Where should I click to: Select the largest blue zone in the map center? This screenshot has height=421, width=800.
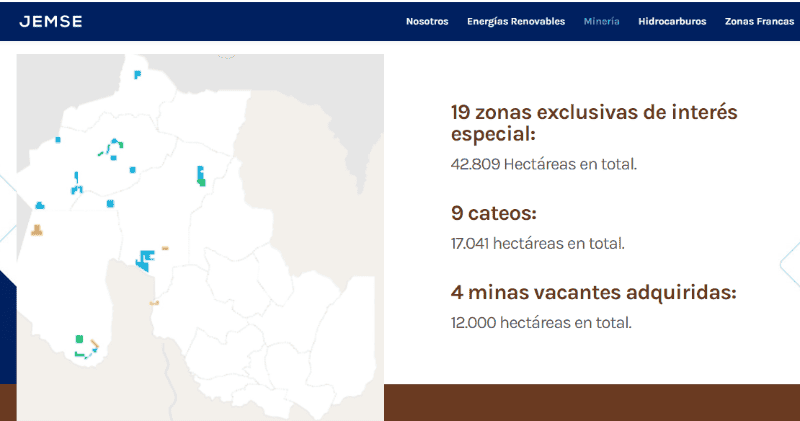[146, 258]
